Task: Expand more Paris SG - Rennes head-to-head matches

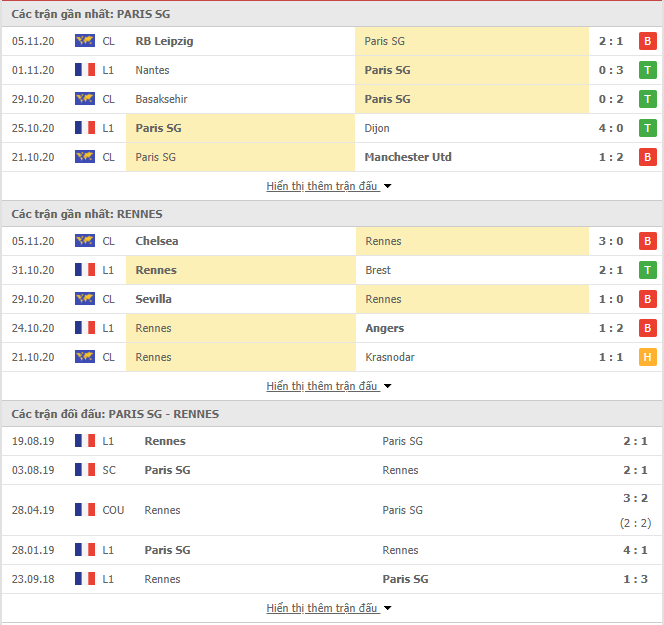Action: coord(329,608)
